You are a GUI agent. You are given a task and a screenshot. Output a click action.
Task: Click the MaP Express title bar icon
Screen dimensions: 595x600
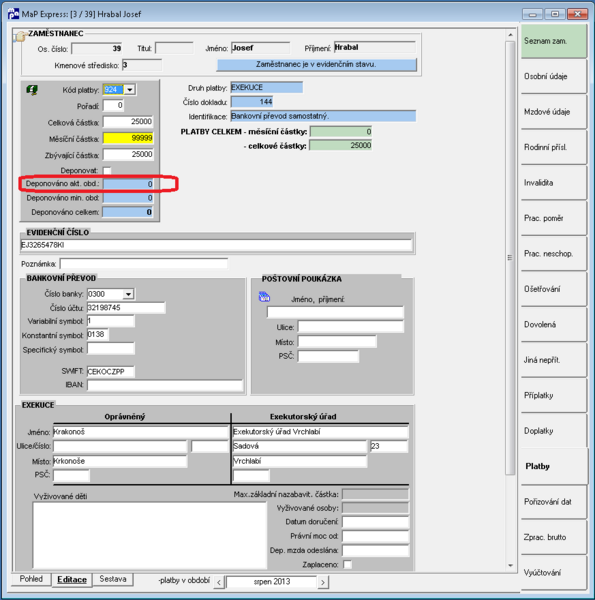[x=13, y=14]
